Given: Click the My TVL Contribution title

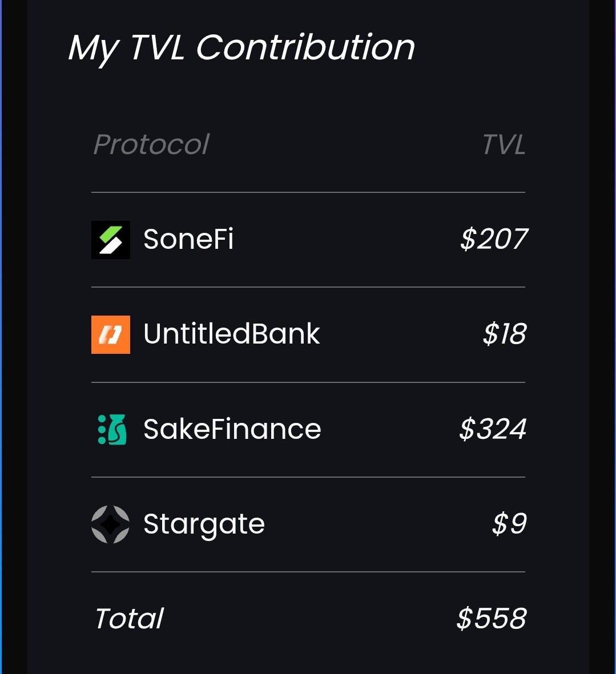Looking at the screenshot, I should pyautogui.click(x=241, y=48).
